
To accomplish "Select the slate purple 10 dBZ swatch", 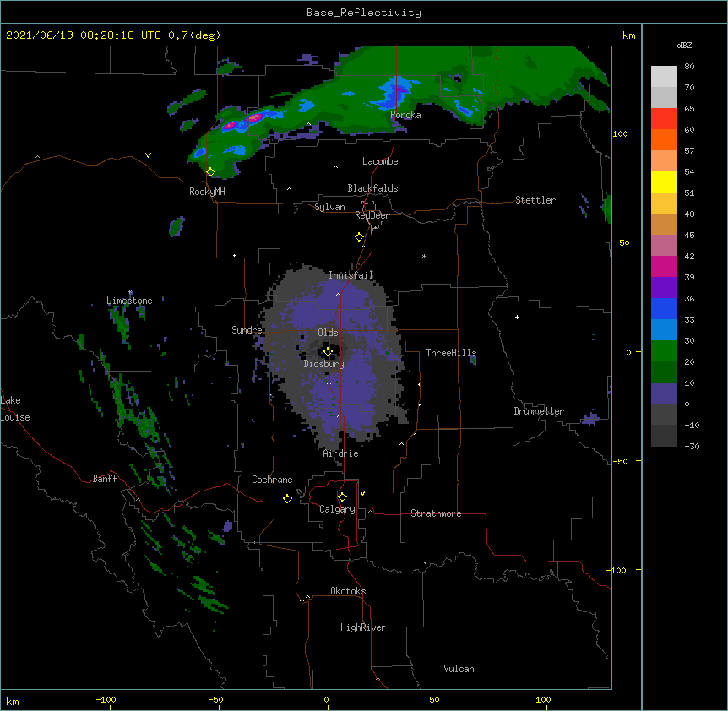I will click(x=664, y=393).
